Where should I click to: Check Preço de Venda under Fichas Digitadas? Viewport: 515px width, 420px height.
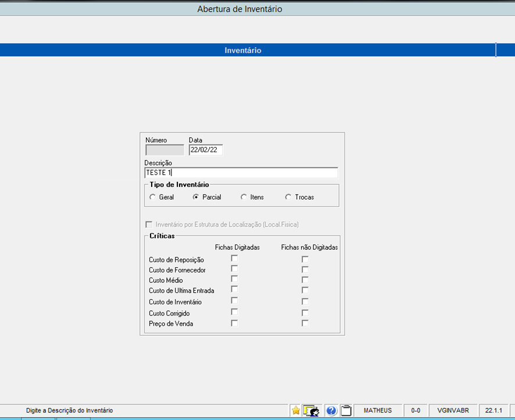pyautogui.click(x=234, y=323)
